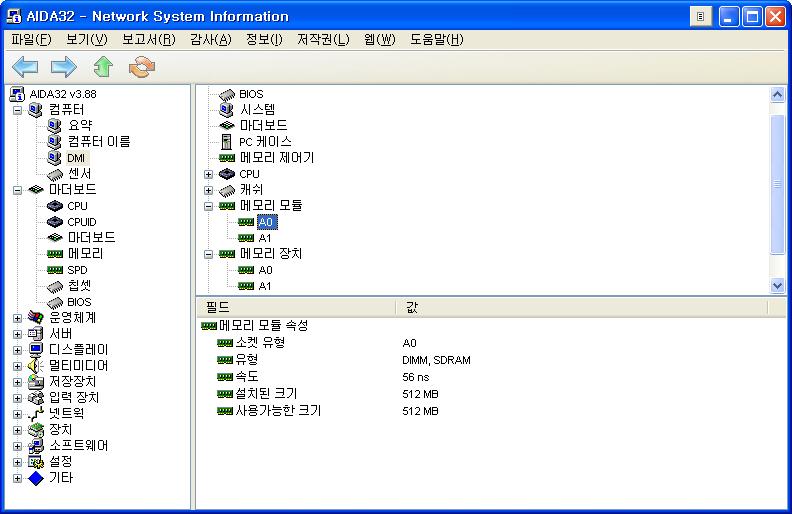Collapse the 메모리 장치 node
The image size is (792, 514).
(x=209, y=254)
